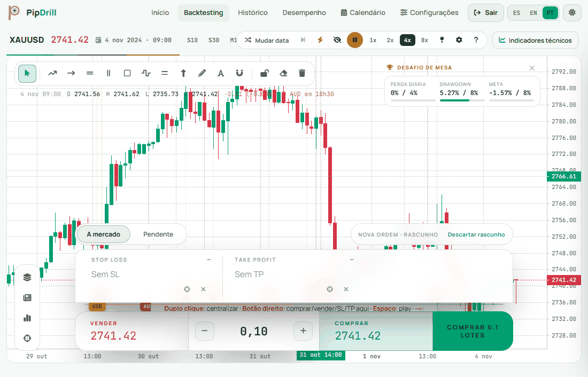Clear the Take Profit value X
Viewport: 588px width, 377px height.
346,289
